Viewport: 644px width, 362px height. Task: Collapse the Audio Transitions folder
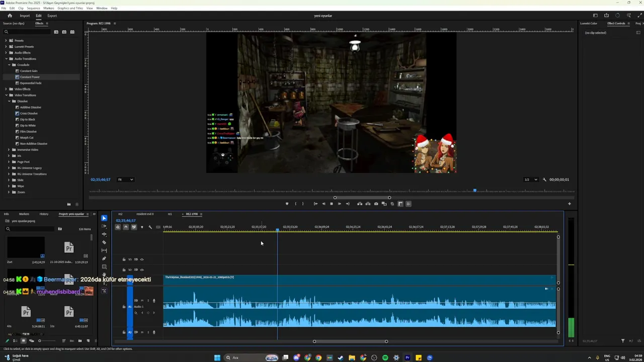coord(6,59)
